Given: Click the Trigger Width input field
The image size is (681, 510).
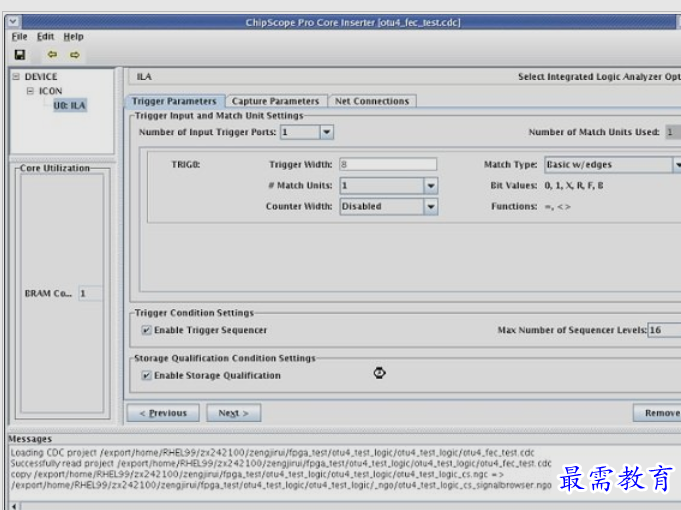Looking at the screenshot, I should (387, 165).
